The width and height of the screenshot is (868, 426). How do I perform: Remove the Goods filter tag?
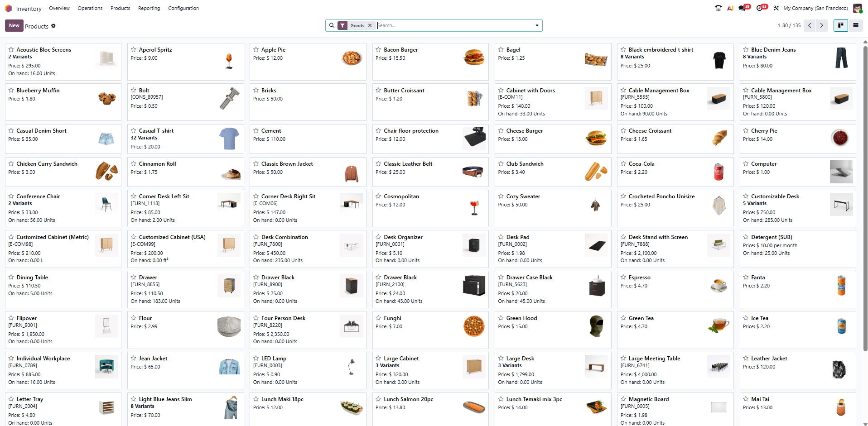(x=370, y=25)
